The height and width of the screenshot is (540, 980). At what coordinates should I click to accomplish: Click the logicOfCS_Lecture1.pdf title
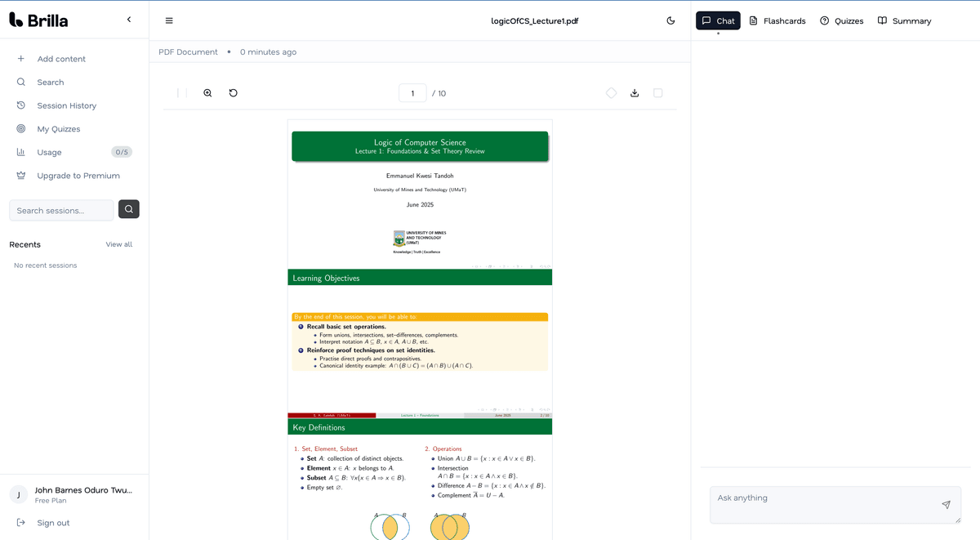[x=534, y=20]
